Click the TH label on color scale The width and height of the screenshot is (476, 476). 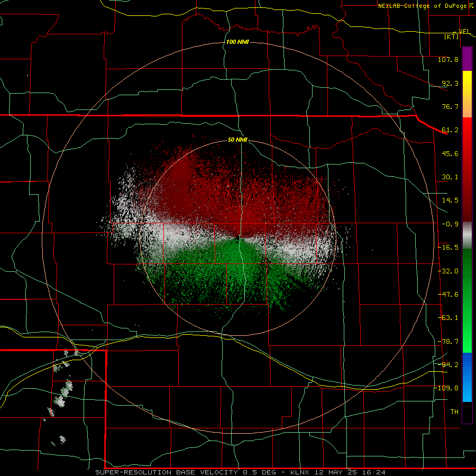coord(454,412)
